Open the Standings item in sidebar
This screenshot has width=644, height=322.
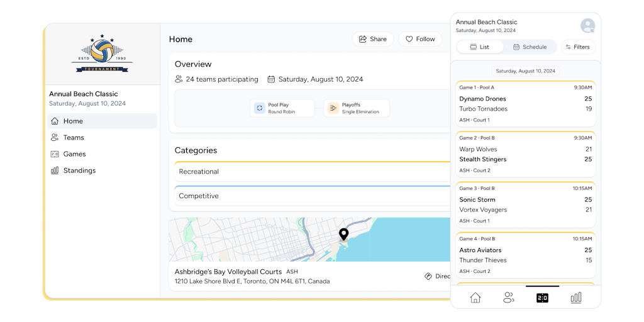[x=103, y=170]
